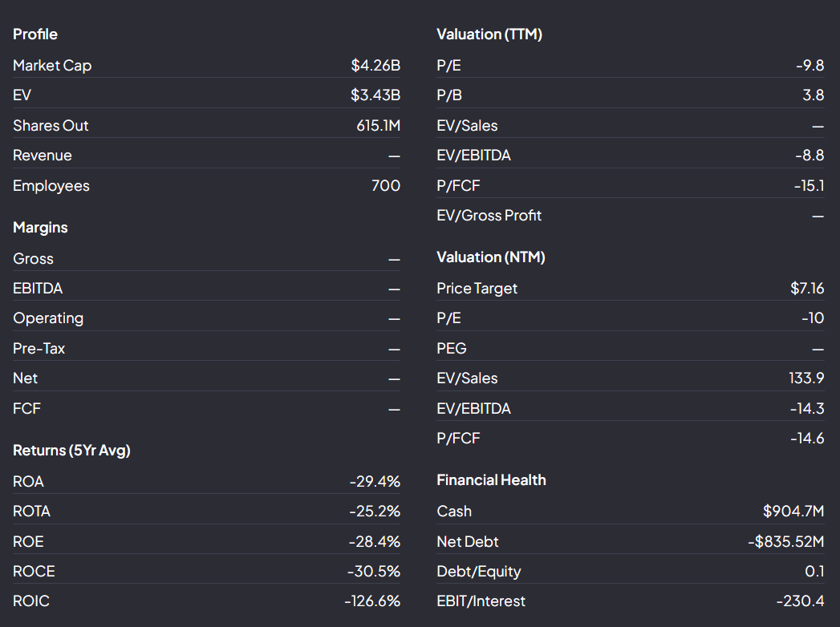Select the Price Target $7.16 value
The image size is (840, 627).
tap(807, 288)
